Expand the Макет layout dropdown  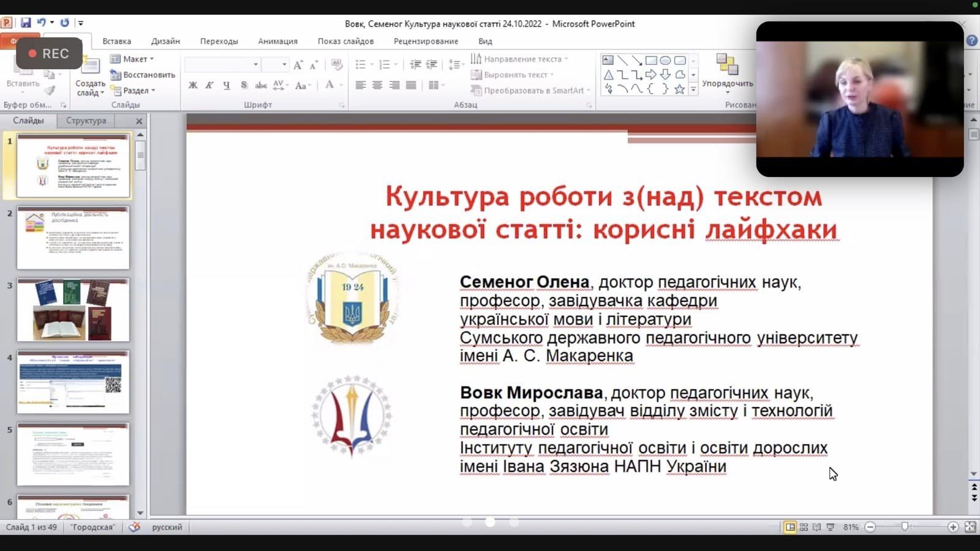133,59
